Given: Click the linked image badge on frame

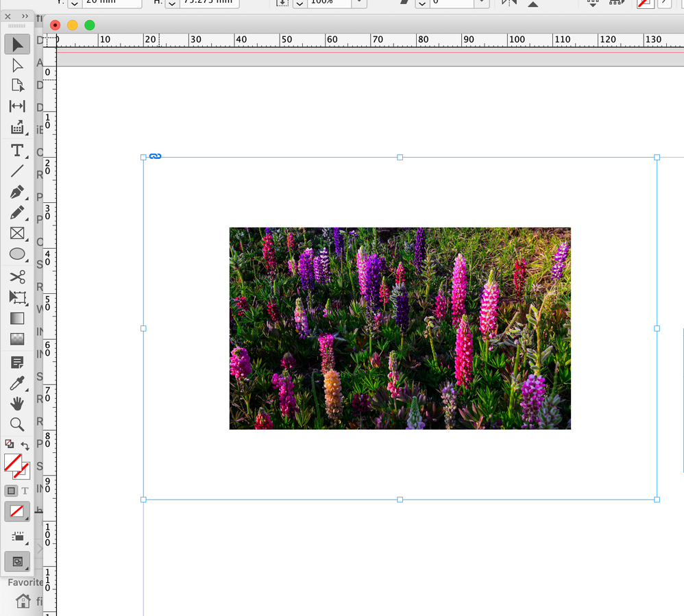Looking at the screenshot, I should (x=155, y=156).
